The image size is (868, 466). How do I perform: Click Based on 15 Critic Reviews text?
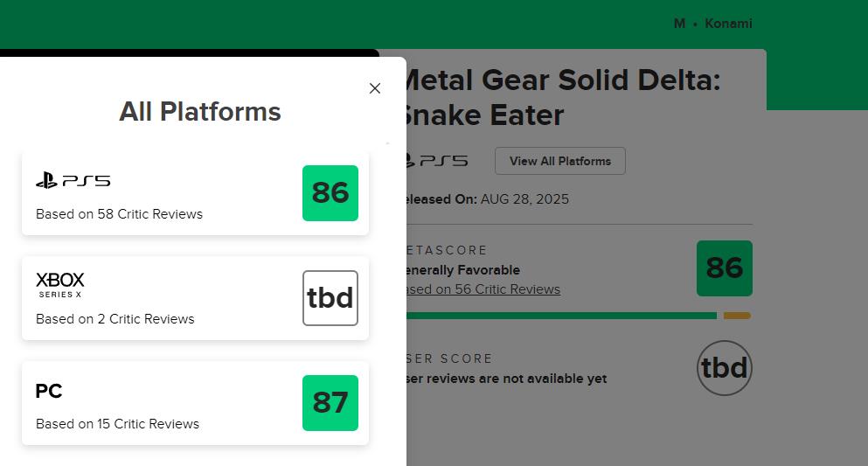click(x=117, y=424)
